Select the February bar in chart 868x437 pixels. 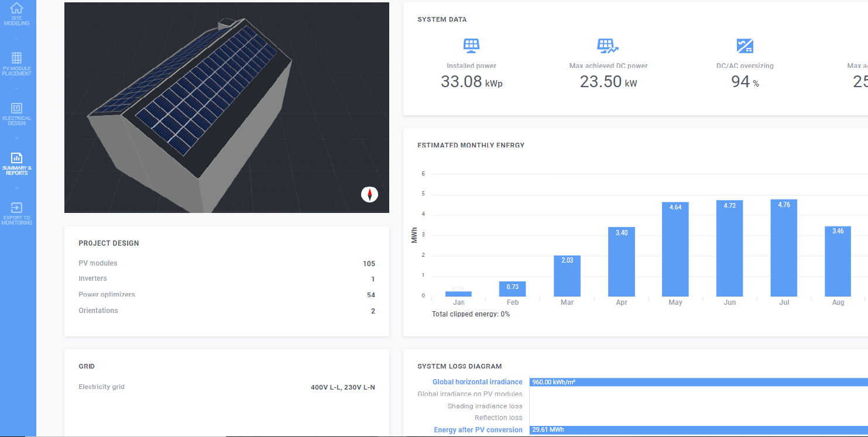[512, 289]
